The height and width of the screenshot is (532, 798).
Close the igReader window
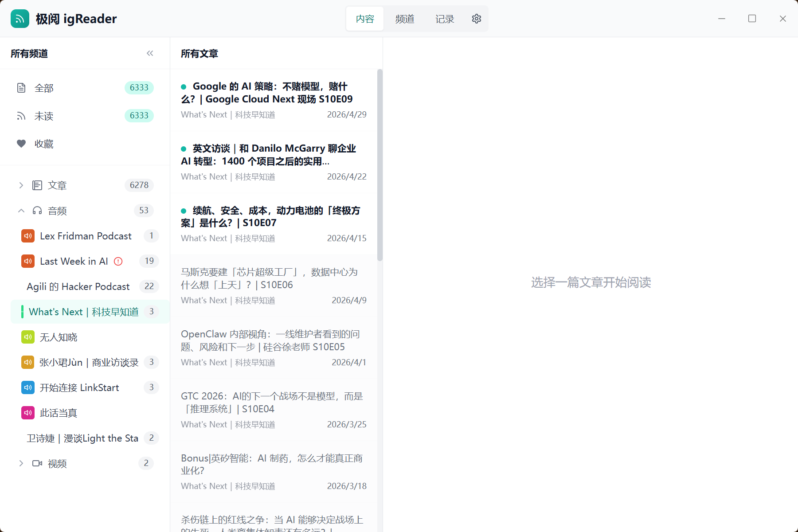pyautogui.click(x=783, y=19)
